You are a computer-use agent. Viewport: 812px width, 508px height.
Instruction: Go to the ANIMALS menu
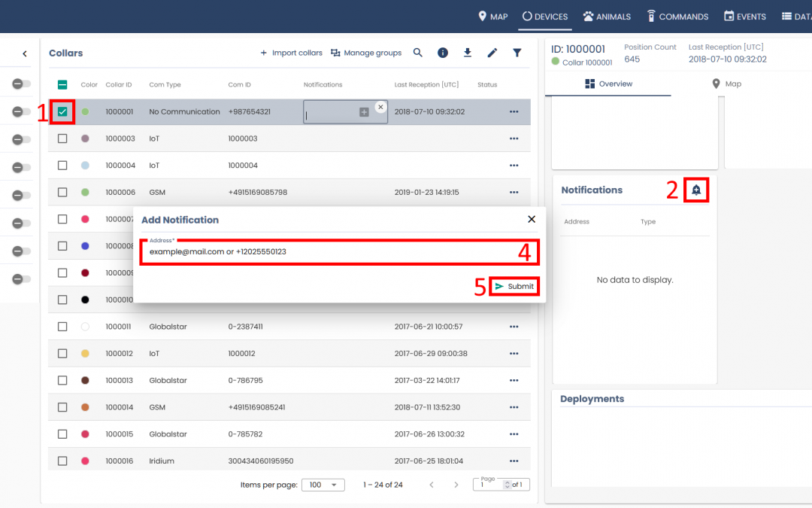[x=607, y=17]
